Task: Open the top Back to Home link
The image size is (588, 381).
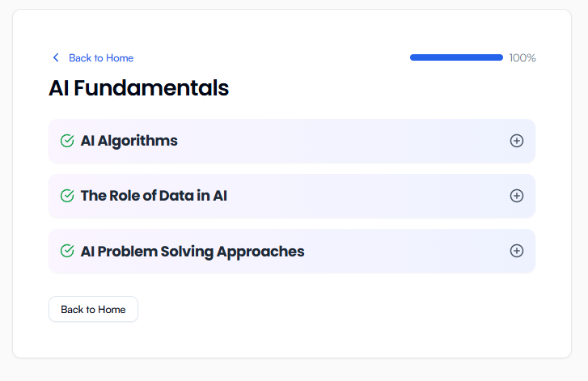Action: (x=101, y=58)
